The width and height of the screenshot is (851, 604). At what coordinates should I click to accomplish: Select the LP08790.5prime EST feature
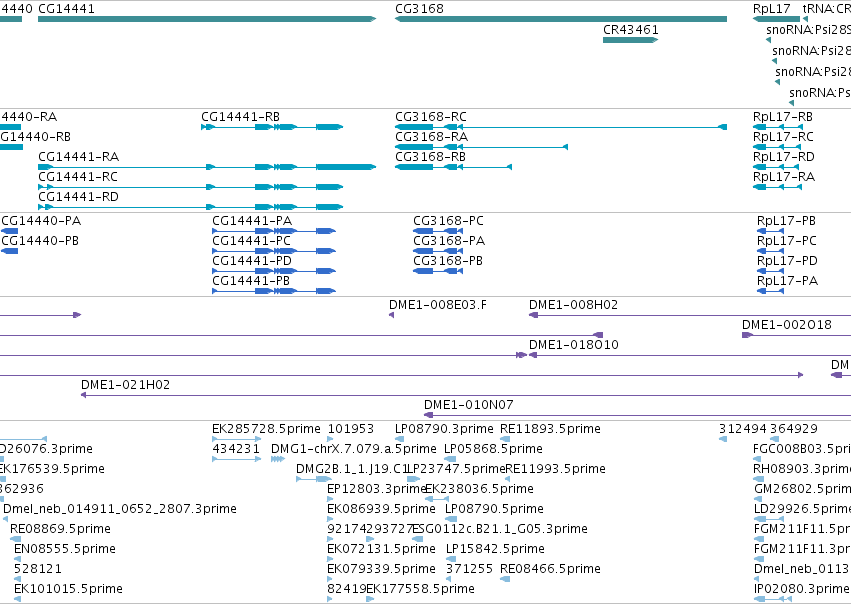[450, 519]
